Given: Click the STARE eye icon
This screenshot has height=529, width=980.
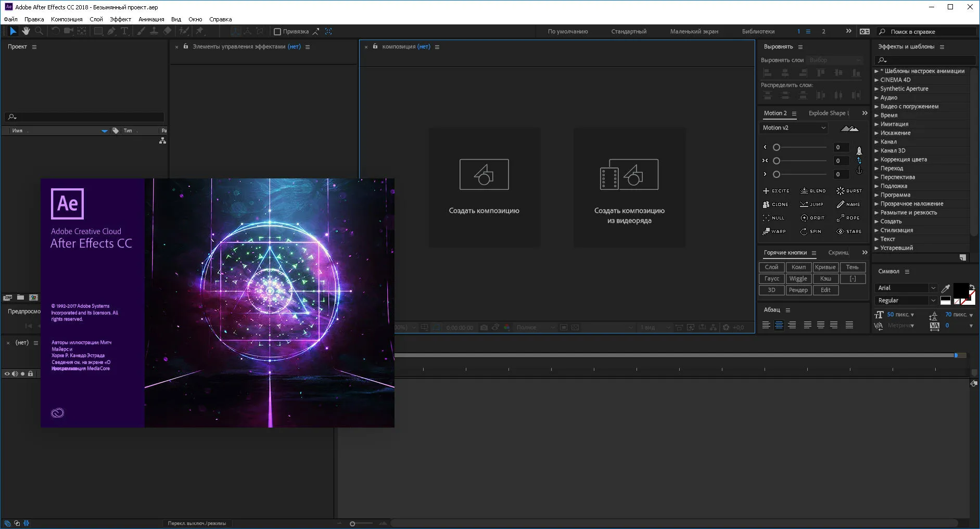Looking at the screenshot, I should point(840,231).
